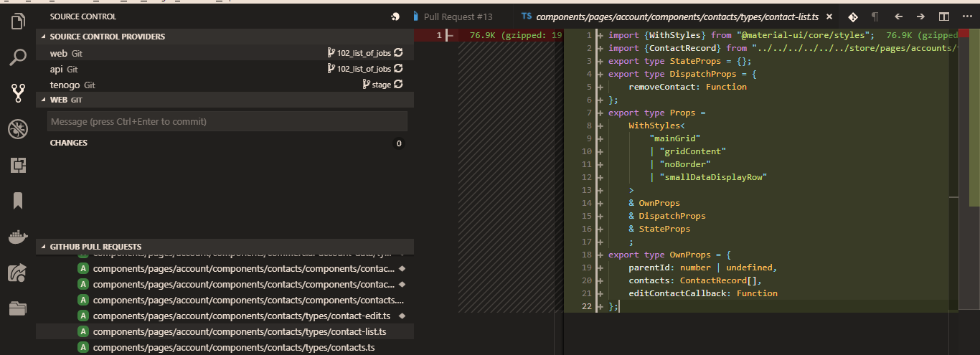Switch to the Pull Request #13 tab
This screenshot has height=355, width=980.
[x=458, y=16]
